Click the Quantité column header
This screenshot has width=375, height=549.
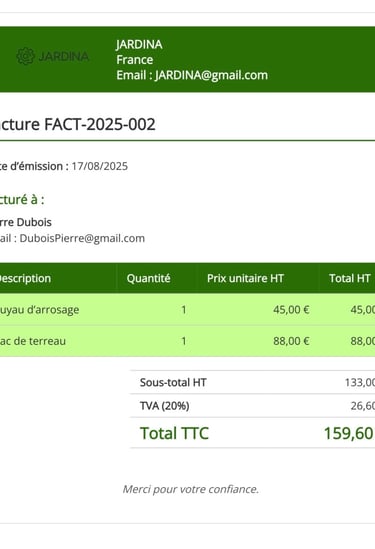148,278
